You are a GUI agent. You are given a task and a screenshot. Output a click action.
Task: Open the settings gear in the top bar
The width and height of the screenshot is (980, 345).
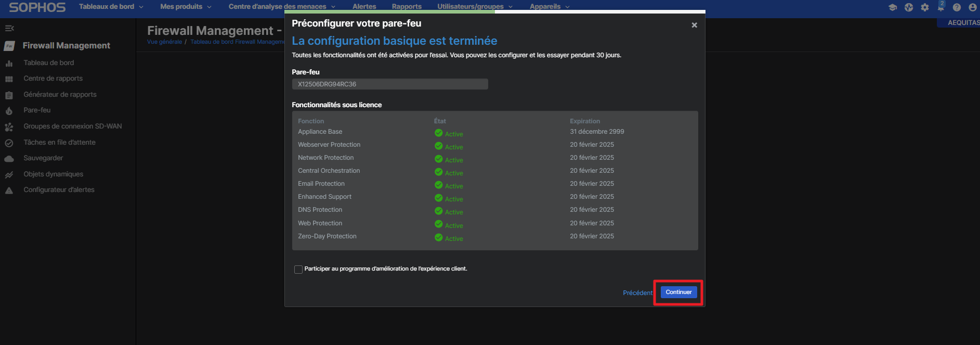[925, 7]
